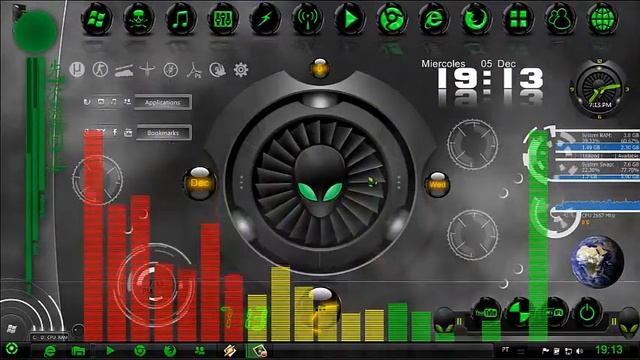Click the PT language indicator
The image size is (640, 360).
[x=505, y=350]
